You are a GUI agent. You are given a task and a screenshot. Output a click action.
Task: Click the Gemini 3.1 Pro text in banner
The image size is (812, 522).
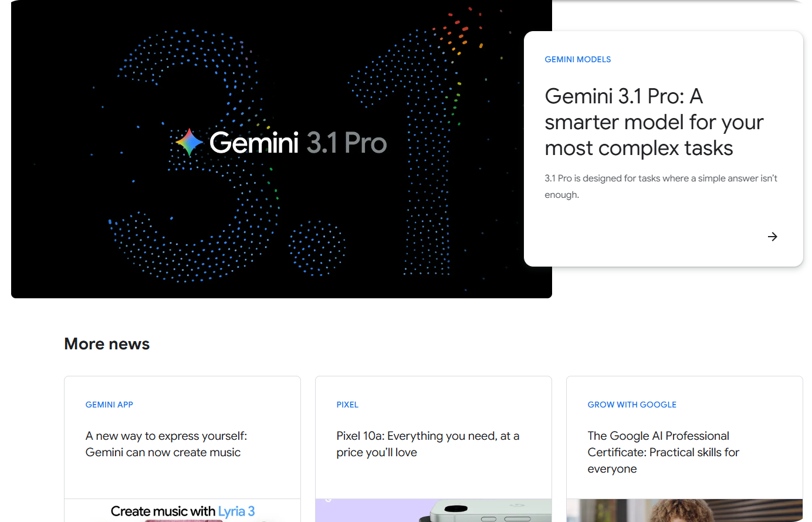coord(298,143)
